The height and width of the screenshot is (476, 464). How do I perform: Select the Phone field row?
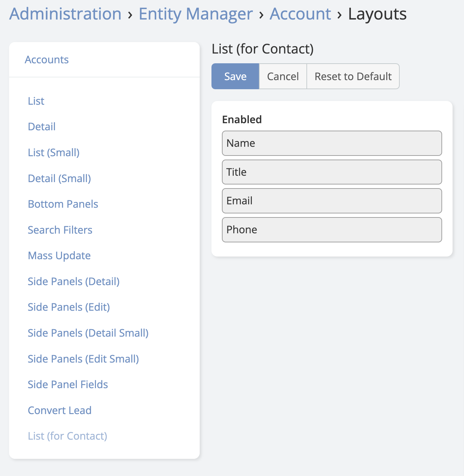point(332,230)
